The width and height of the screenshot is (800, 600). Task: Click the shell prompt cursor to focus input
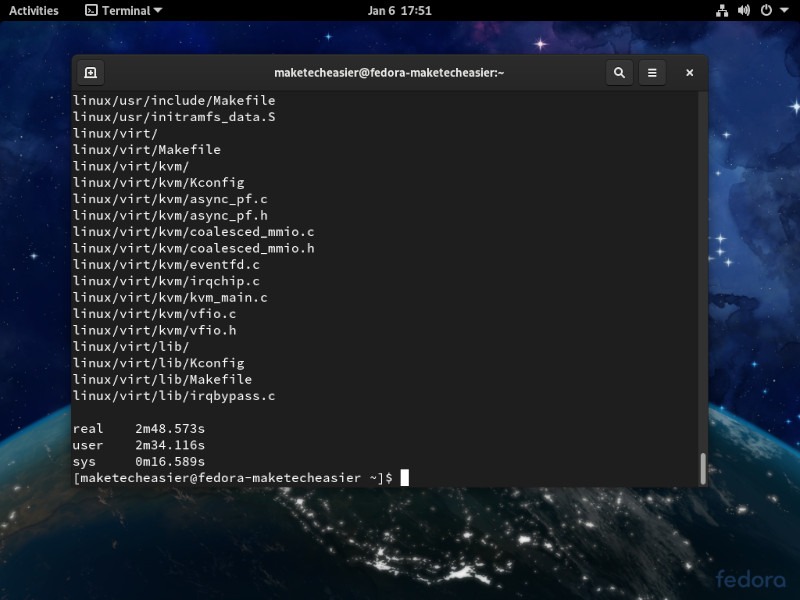405,477
